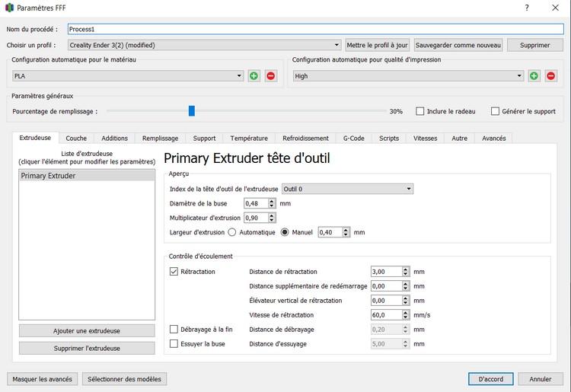The image size is (571, 392).
Task: Confirm with the D'accord button
Action: click(491, 379)
